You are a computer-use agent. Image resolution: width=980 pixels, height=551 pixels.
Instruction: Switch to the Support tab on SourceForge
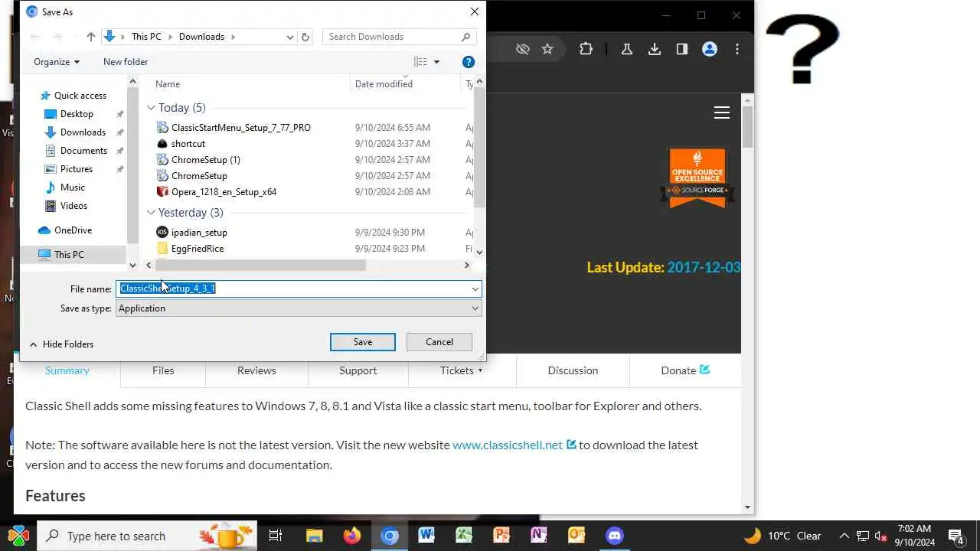tap(358, 370)
